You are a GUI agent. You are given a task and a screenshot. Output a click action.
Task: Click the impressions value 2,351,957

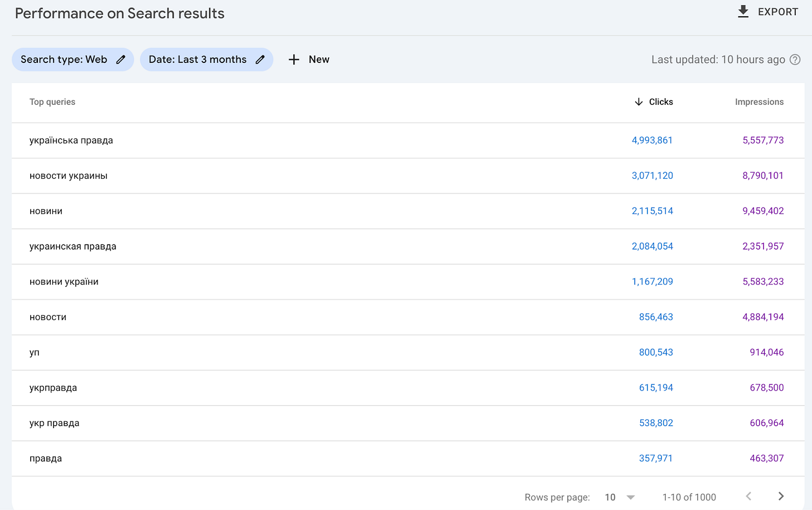[763, 246]
